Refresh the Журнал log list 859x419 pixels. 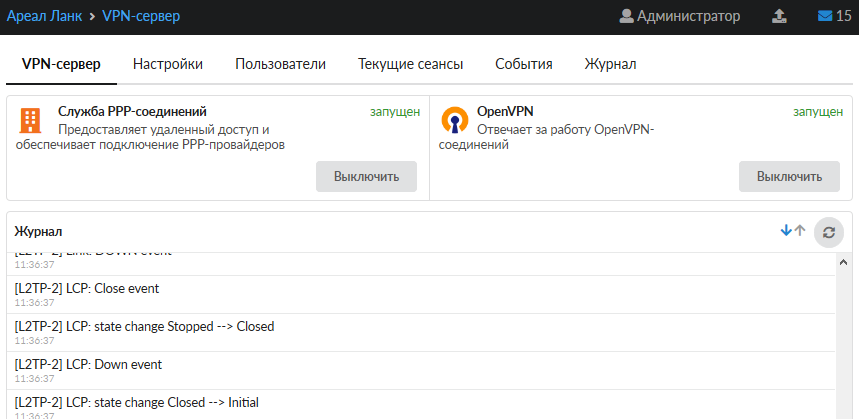tap(828, 232)
